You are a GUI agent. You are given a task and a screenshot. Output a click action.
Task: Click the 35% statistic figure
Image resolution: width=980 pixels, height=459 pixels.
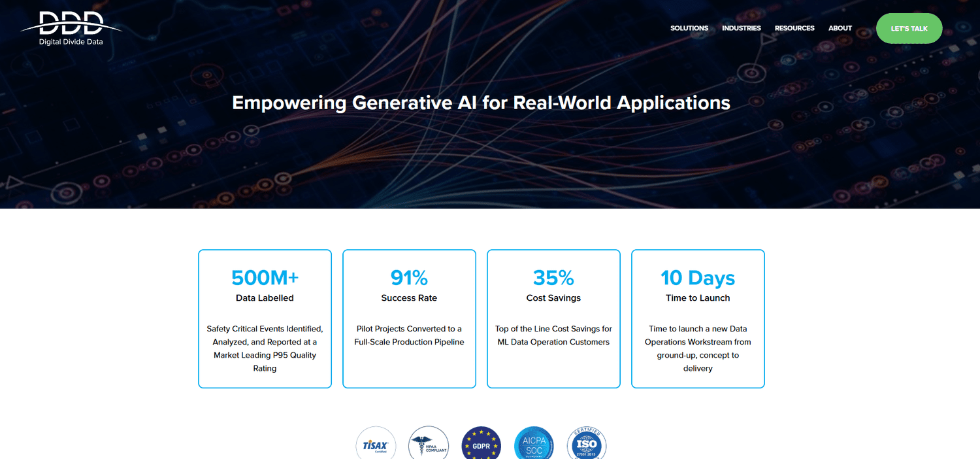pyautogui.click(x=553, y=278)
